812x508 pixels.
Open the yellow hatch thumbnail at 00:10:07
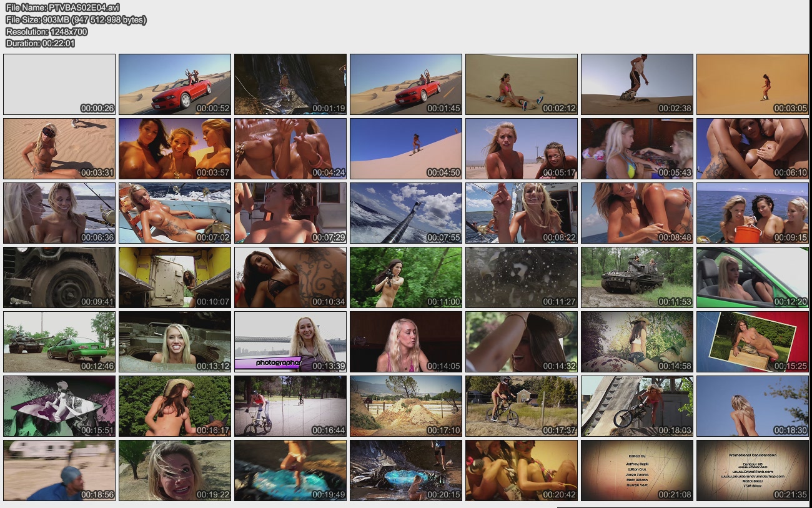175,277
